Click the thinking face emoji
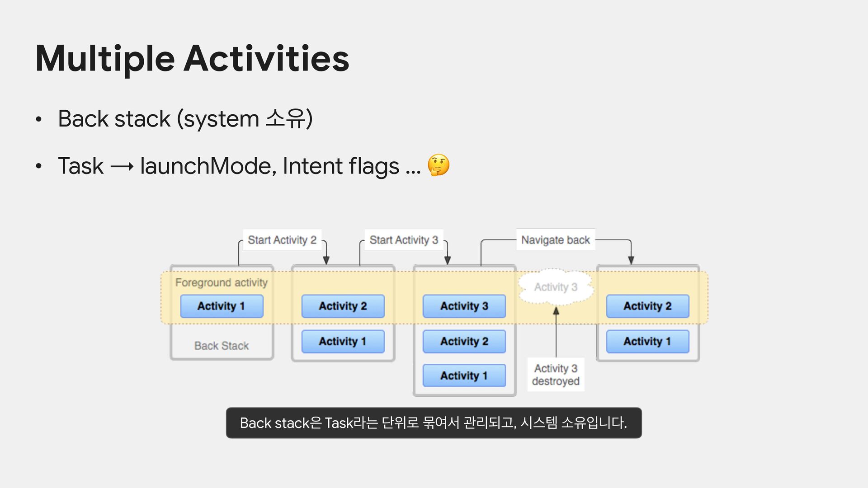868x488 pixels. click(x=438, y=165)
